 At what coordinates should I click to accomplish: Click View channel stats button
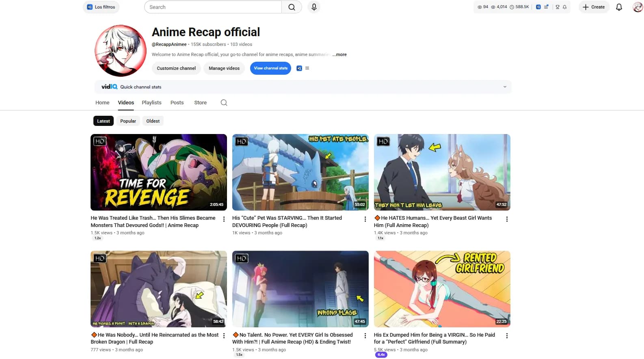270,68
